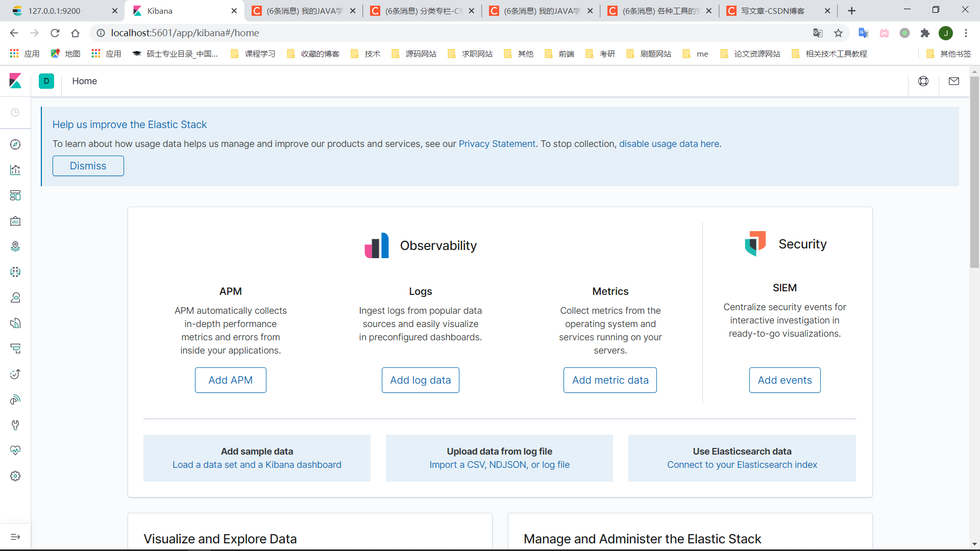
Task: Open Canvas icon in sidebar
Action: pyautogui.click(x=15, y=221)
